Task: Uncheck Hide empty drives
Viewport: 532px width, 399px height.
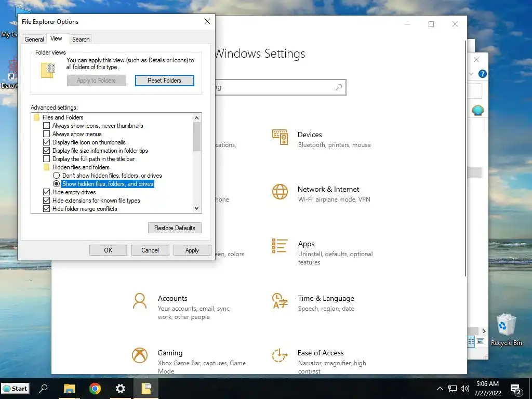Action: (46, 192)
